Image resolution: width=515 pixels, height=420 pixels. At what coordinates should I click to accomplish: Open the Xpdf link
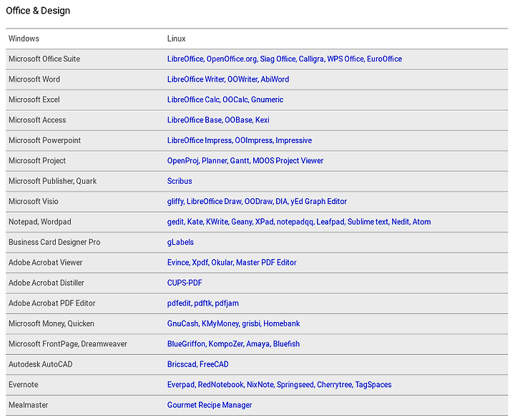pyautogui.click(x=200, y=263)
